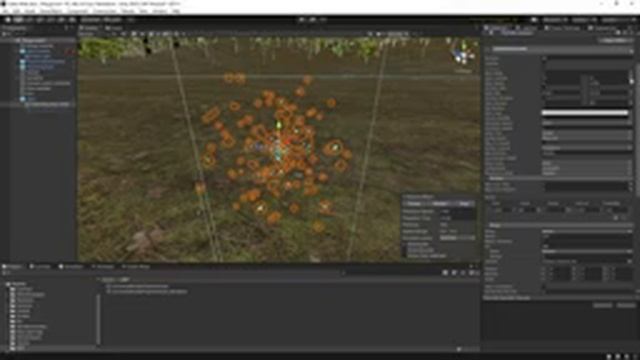Toggle the Show Bounds checkbox

pyautogui.click(x=405, y=250)
